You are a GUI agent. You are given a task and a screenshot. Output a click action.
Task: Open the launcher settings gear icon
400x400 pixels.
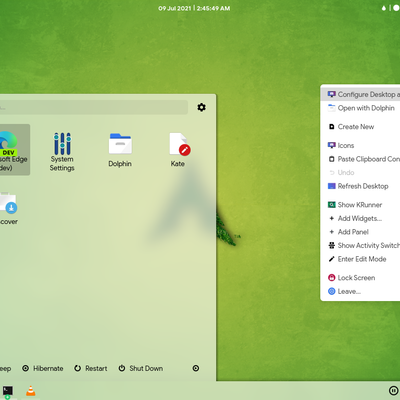coord(201,107)
